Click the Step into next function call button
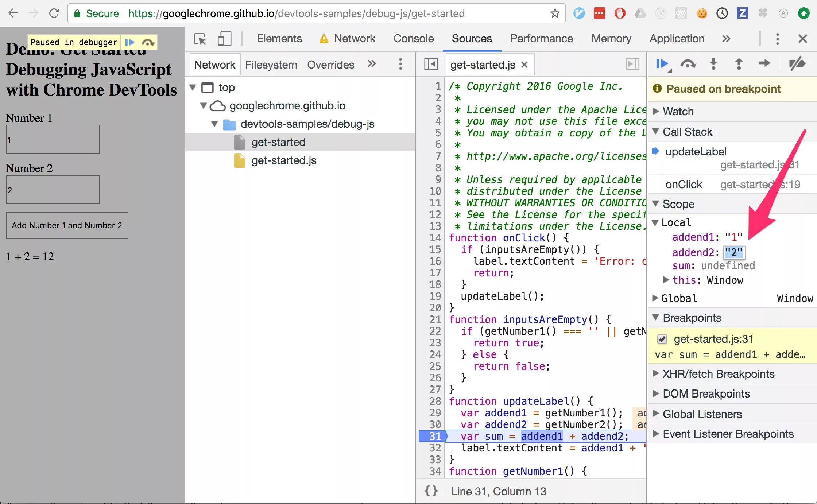The height and width of the screenshot is (504, 817). [713, 65]
